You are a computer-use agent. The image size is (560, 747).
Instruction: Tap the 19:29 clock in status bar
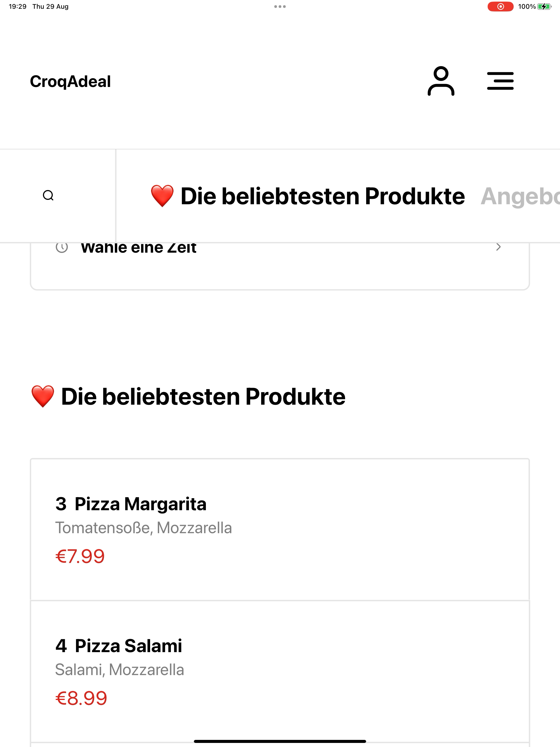point(17,6)
